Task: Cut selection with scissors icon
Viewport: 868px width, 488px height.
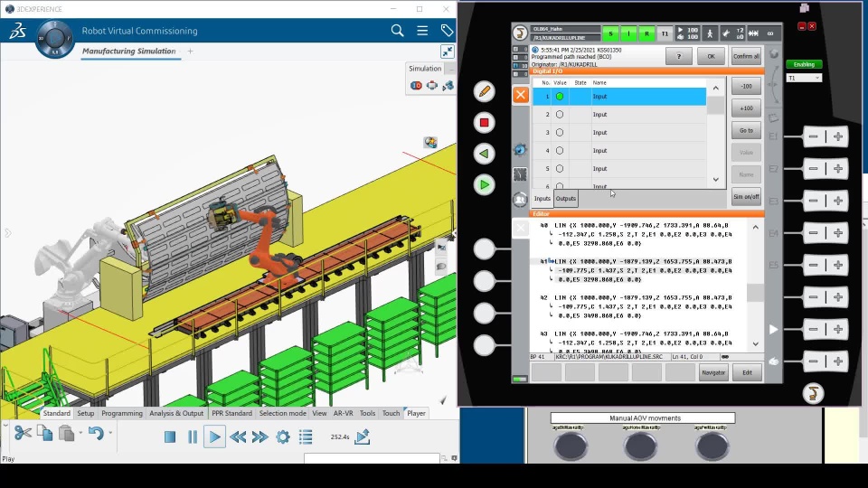Action: coord(23,433)
